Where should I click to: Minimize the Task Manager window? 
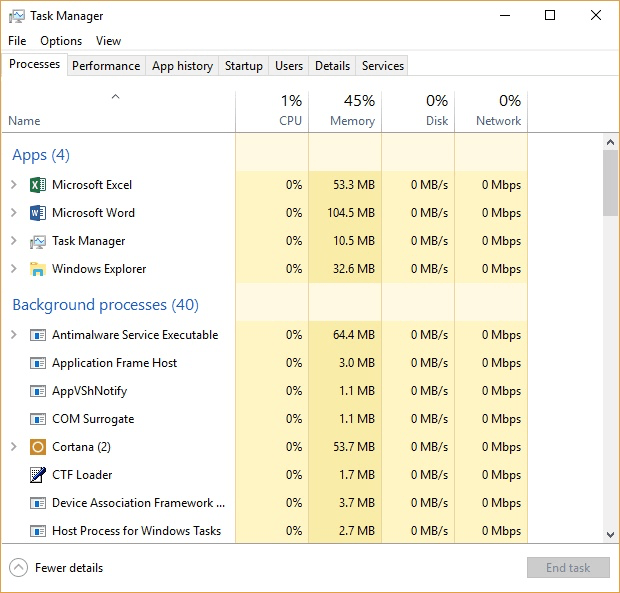505,16
